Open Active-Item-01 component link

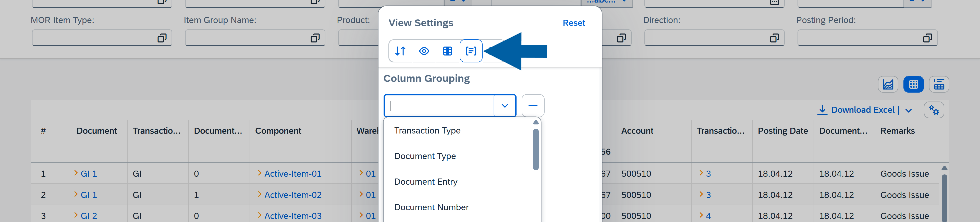tap(293, 174)
